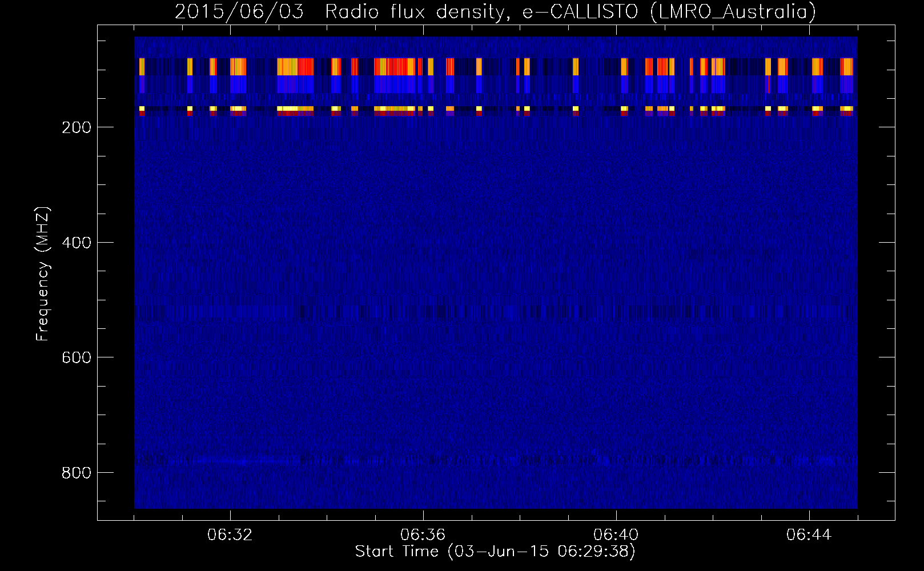This screenshot has height=571, width=924.
Task: Click the 800 frequency tick label
Action: coord(77,473)
